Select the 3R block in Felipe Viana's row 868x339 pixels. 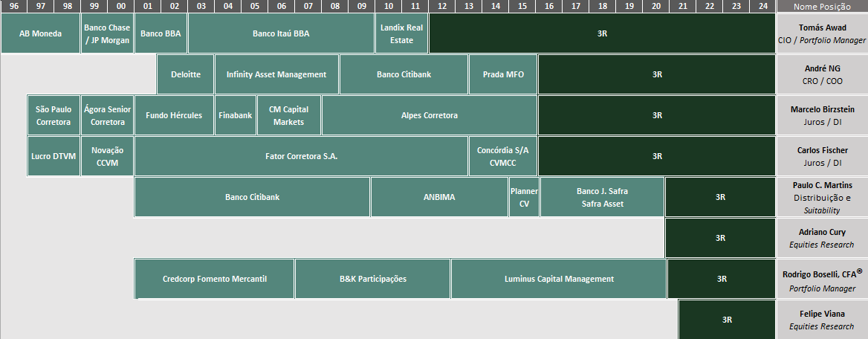pos(727,320)
